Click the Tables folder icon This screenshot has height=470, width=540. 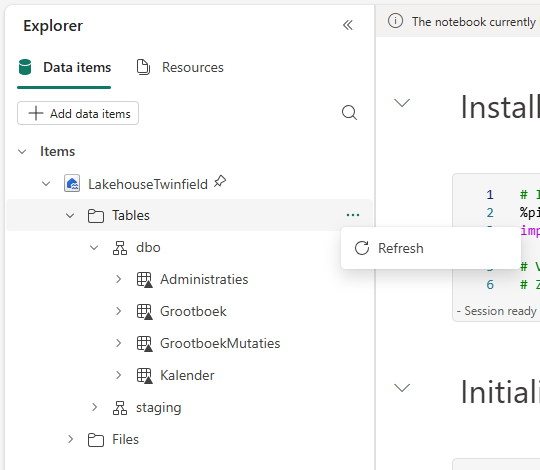click(x=96, y=216)
